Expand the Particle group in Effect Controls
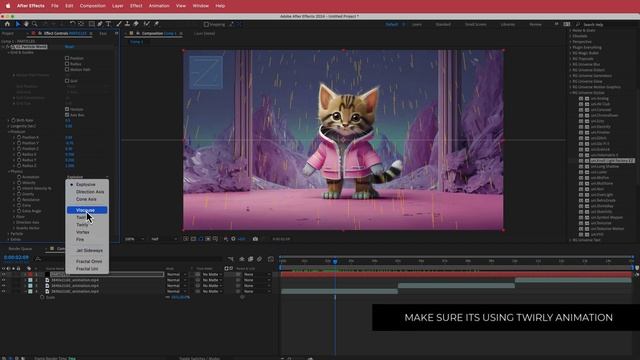640x360 pixels. [9, 234]
